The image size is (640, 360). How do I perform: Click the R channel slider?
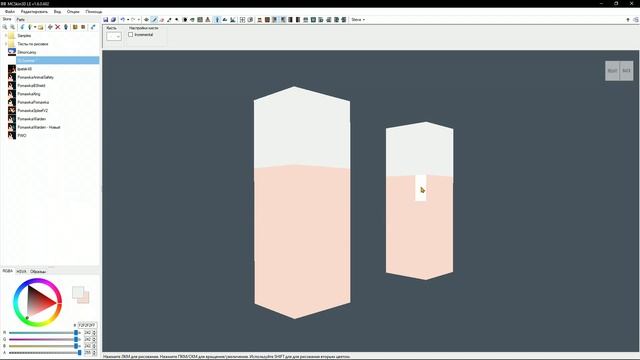[x=43, y=333]
